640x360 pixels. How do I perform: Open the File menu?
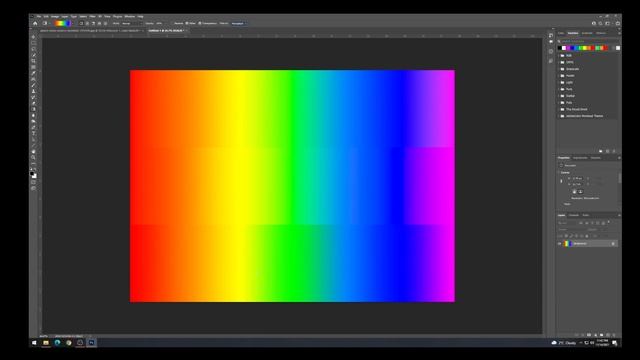pyautogui.click(x=39, y=17)
